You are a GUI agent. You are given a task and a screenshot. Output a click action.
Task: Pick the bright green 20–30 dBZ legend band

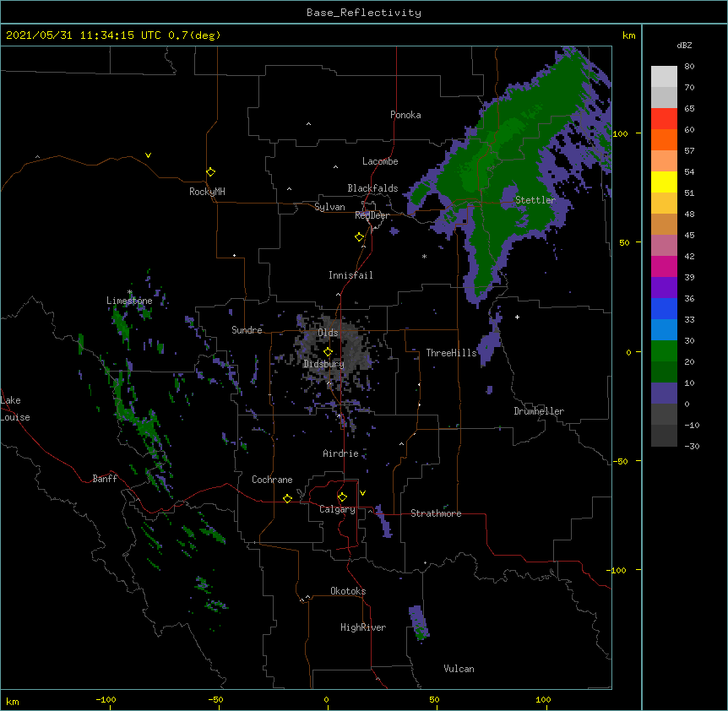tap(664, 351)
